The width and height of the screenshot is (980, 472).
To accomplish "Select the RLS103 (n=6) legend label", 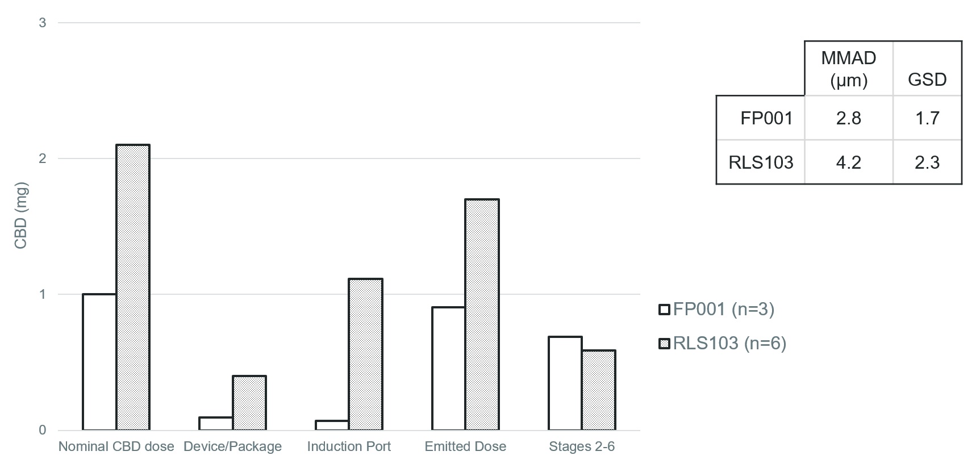I will tap(729, 343).
